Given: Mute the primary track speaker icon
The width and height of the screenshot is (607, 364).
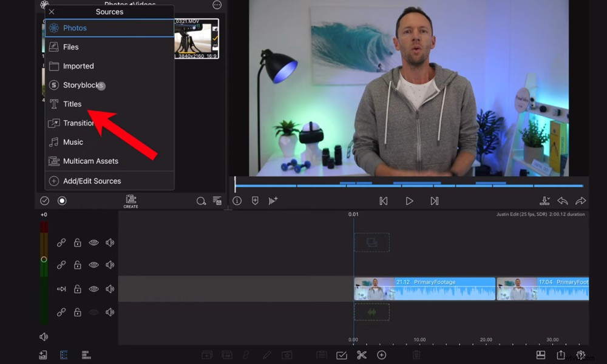Looking at the screenshot, I should coord(110,289).
